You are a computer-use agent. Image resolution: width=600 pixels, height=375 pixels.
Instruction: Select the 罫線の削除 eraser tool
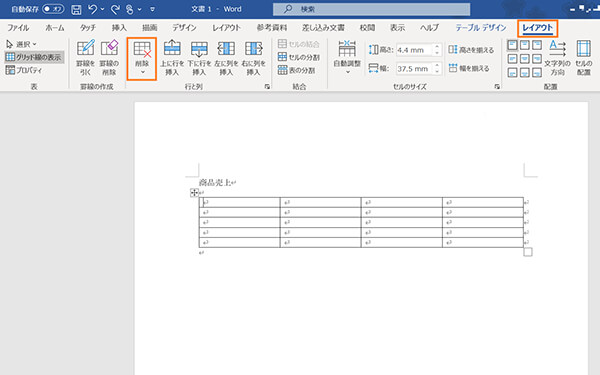pyautogui.click(x=109, y=57)
